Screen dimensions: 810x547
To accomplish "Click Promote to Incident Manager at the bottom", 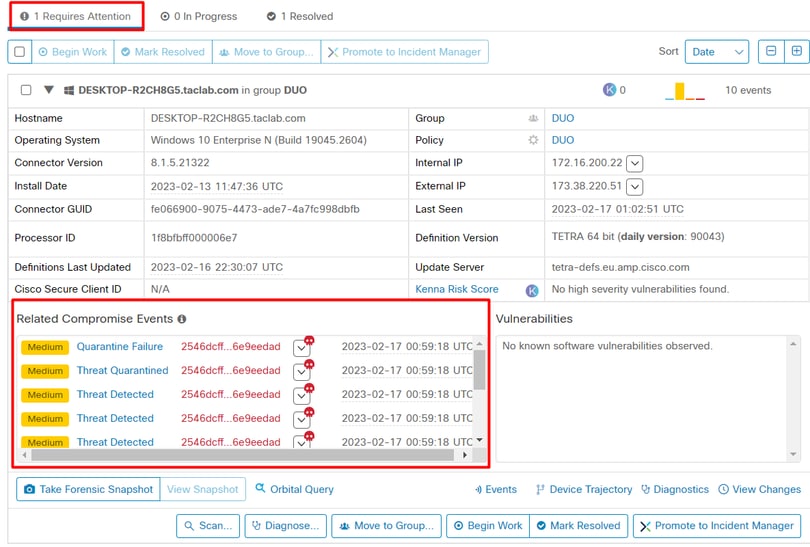I will tap(717, 526).
